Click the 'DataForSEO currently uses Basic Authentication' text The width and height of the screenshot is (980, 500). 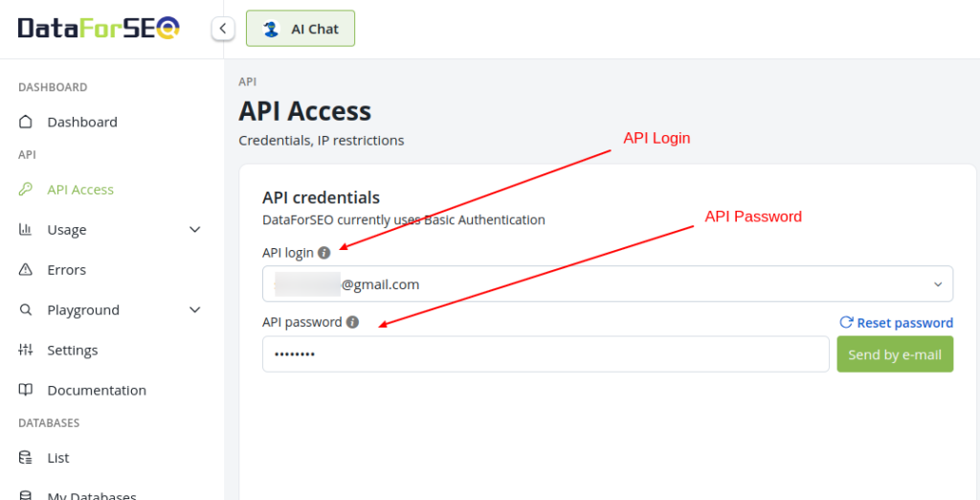coord(404,219)
